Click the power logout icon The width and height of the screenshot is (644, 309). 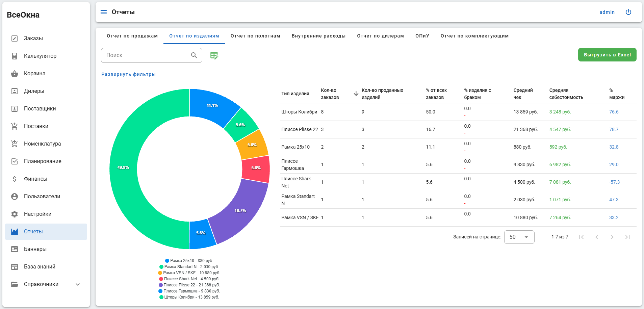(x=628, y=12)
